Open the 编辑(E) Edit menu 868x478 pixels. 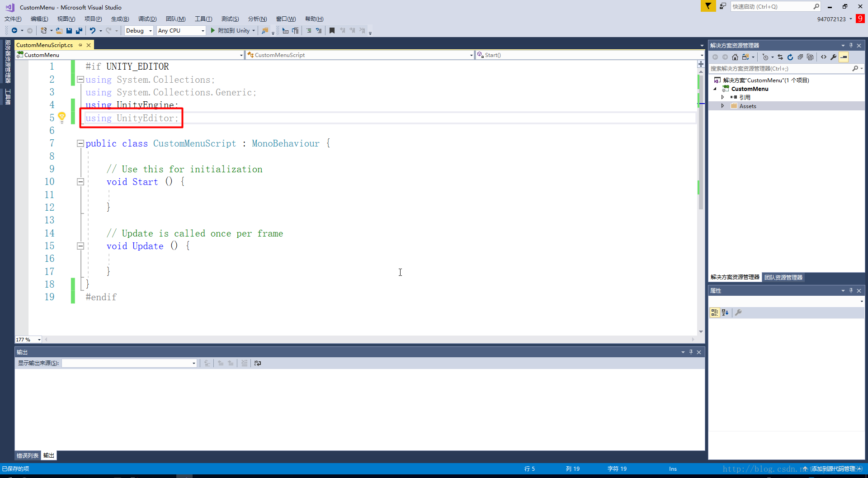[39, 19]
